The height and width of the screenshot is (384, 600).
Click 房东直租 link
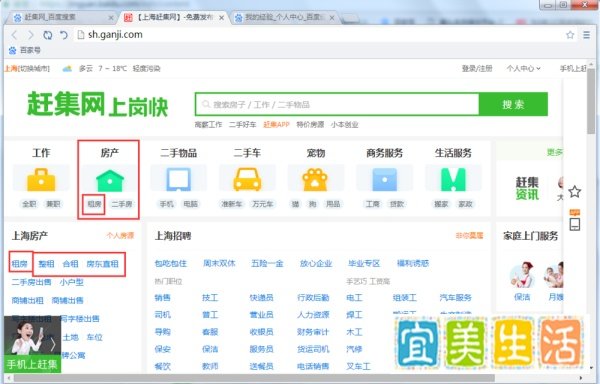click(102, 264)
